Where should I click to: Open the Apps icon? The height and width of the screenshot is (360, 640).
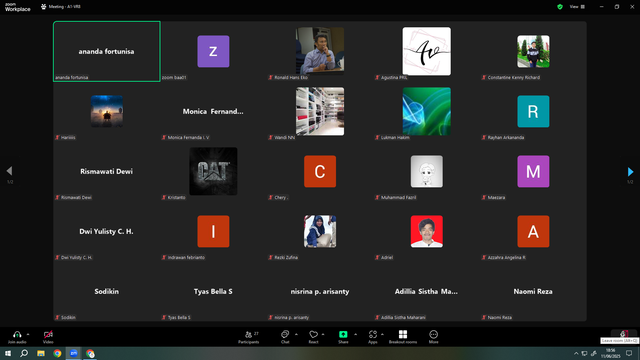coord(373,334)
